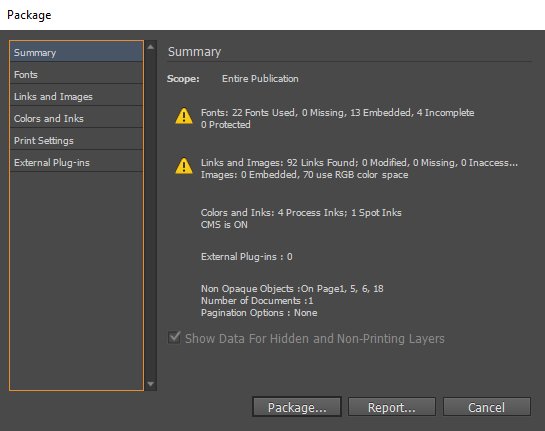Click the category list scroll up arrow
Screen dimensions: 545x431
(151, 47)
